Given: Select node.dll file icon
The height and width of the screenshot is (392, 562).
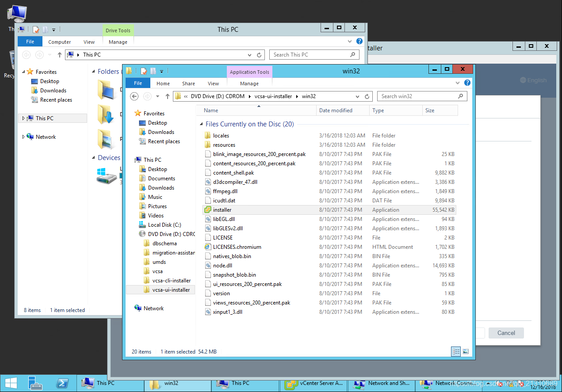Looking at the screenshot, I should [x=208, y=266].
